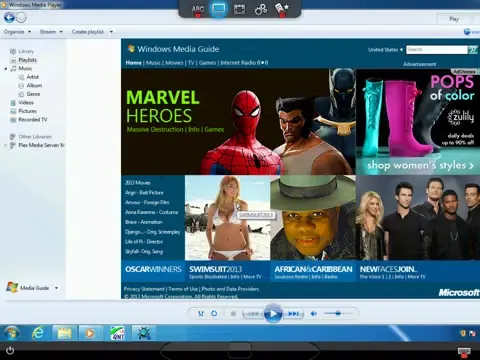The image size is (480, 360).
Task: Open File Explorer folder in taskbar
Action: point(64,333)
